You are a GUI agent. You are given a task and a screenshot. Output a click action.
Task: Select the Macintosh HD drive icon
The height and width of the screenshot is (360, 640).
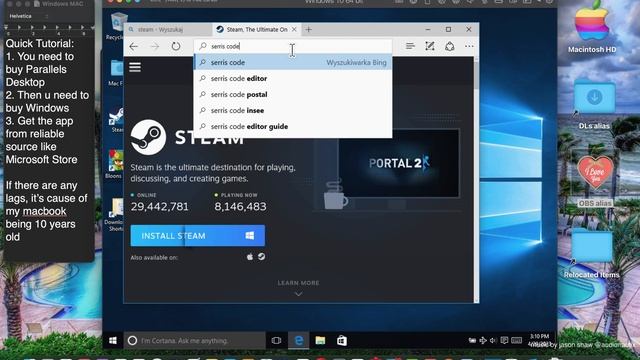coord(592,27)
